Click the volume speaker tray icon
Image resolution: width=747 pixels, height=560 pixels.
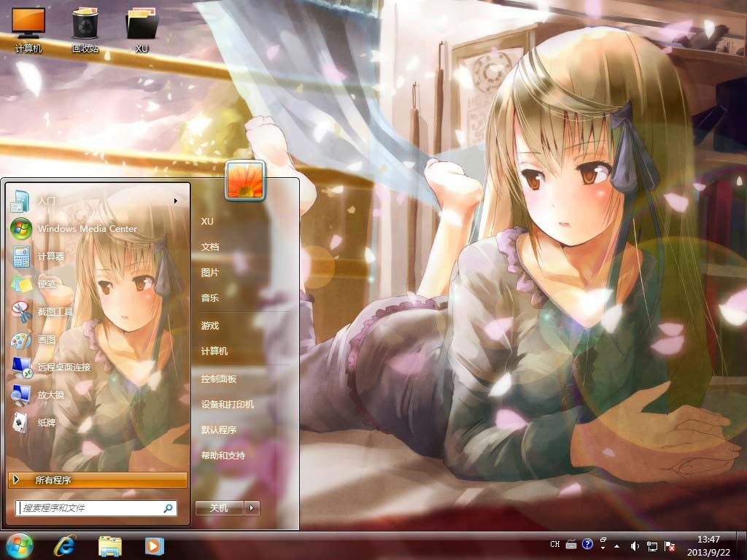(x=634, y=545)
